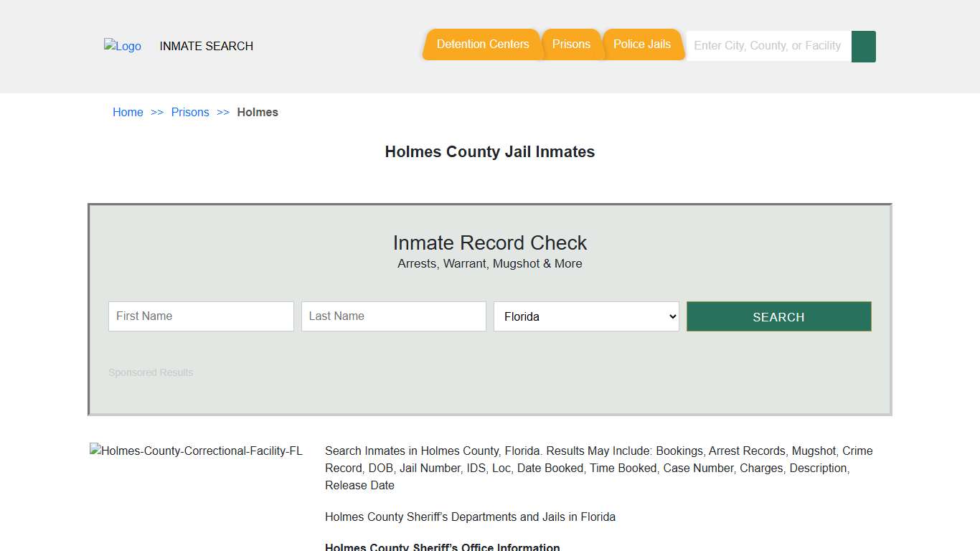Click the green site search submit button
Viewport: 980px width, 551px height.
(863, 46)
